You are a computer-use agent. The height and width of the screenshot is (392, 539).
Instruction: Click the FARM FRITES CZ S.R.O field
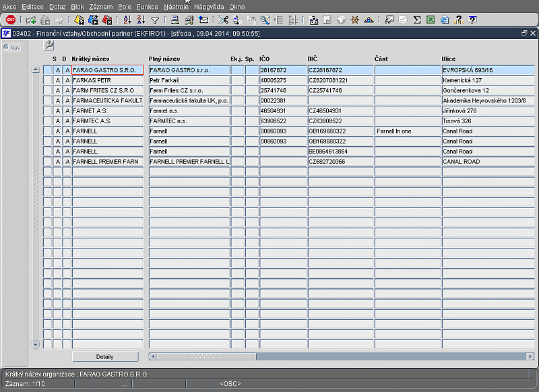pos(108,91)
